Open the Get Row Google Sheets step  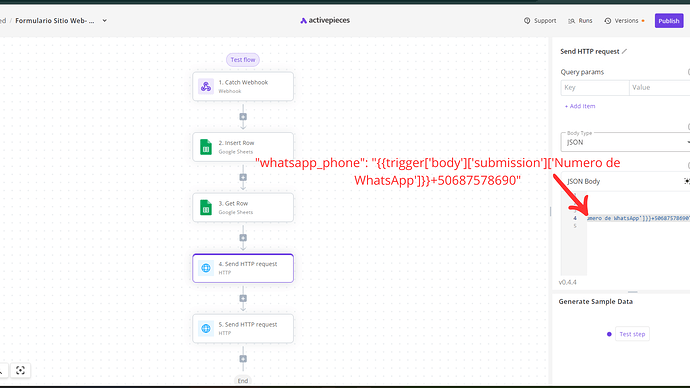(x=243, y=207)
